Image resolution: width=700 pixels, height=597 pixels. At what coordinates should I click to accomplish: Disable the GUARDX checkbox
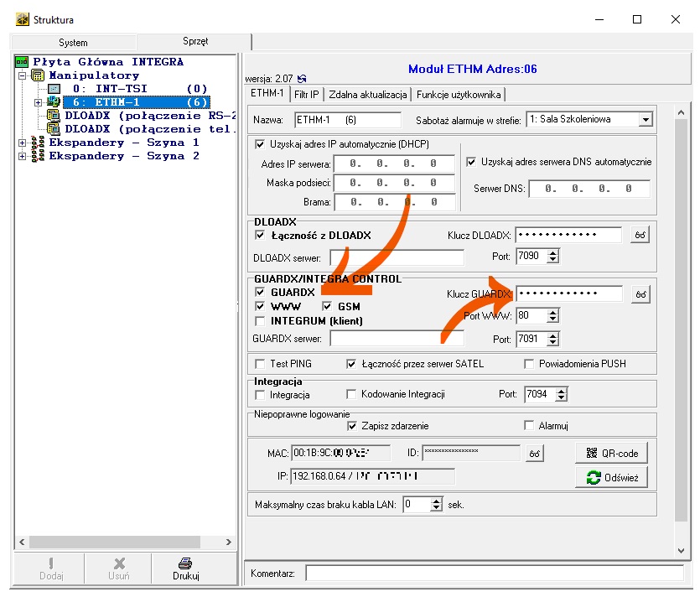click(x=260, y=293)
